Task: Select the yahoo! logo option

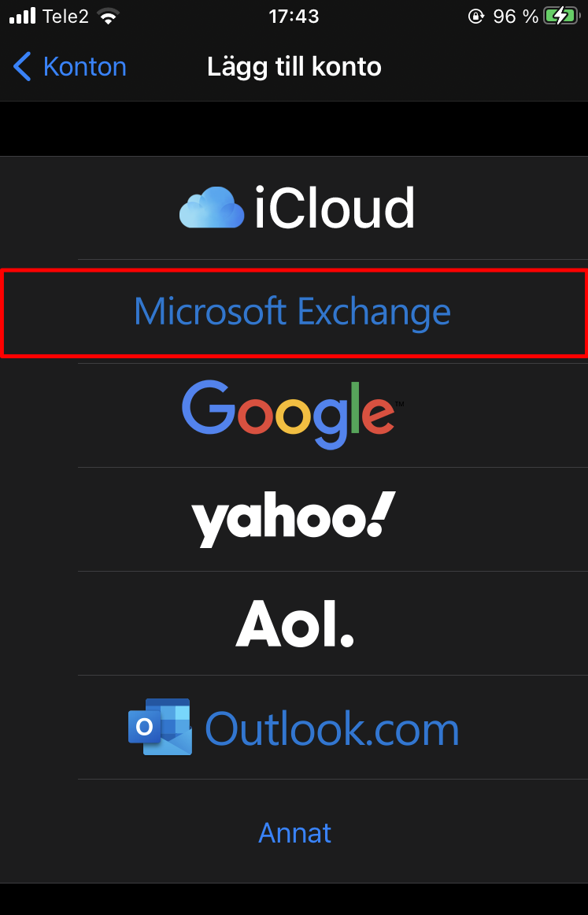Action: click(x=293, y=518)
